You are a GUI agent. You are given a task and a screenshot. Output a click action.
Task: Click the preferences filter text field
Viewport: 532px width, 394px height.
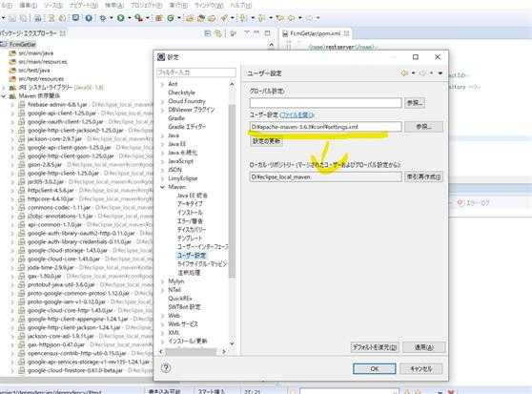196,73
